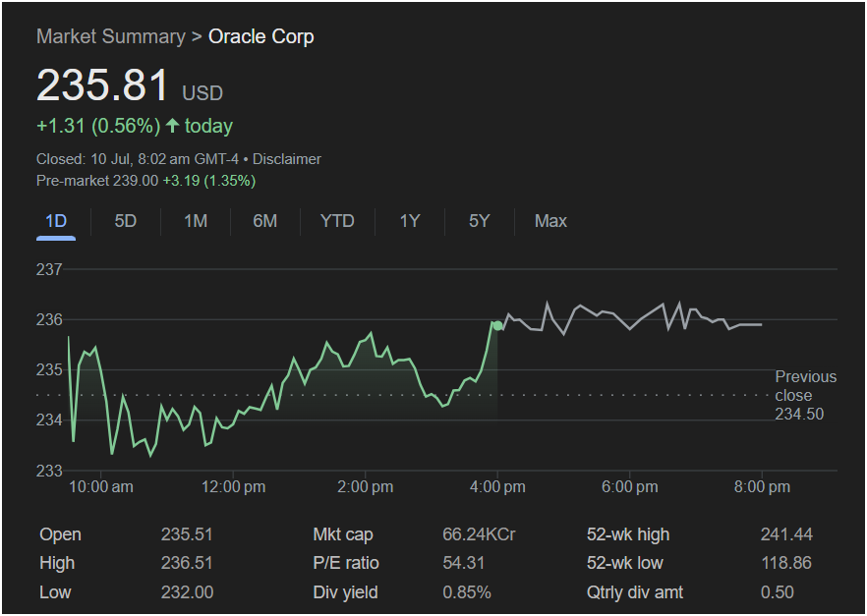This screenshot has height=616, width=867.
Task: Click the 4:00 pm axis label
Action: pos(497,487)
